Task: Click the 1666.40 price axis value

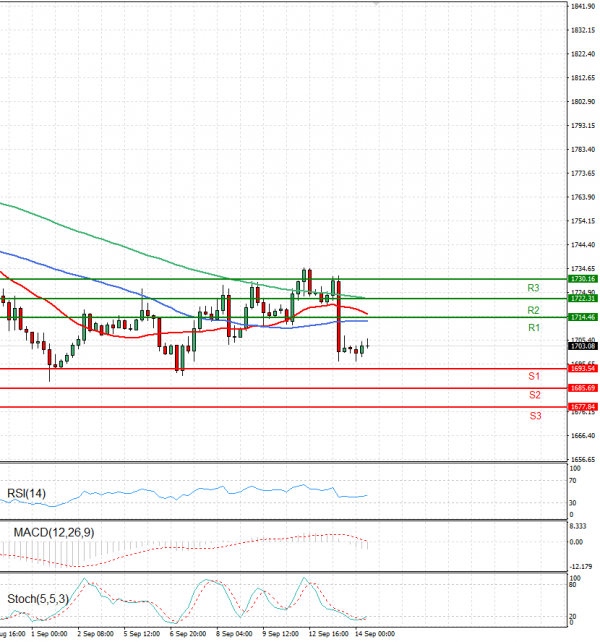Action: point(583,436)
